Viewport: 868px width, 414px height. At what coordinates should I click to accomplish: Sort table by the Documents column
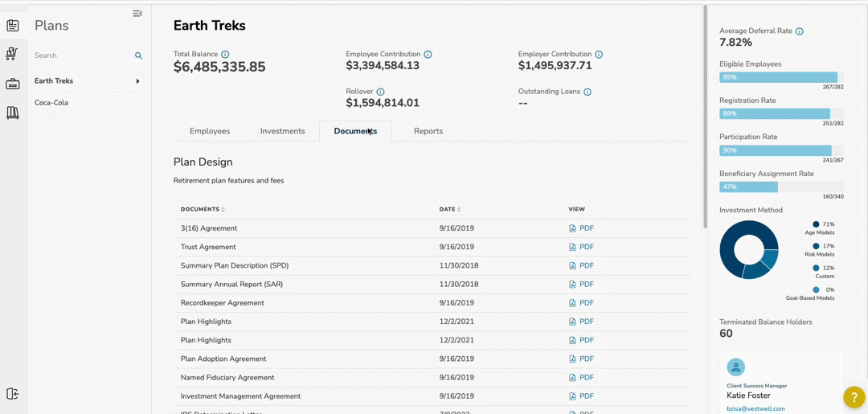click(203, 209)
